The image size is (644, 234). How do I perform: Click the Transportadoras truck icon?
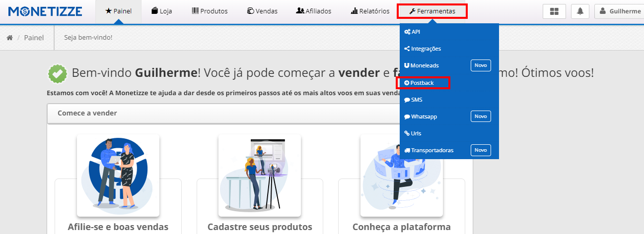(407, 150)
